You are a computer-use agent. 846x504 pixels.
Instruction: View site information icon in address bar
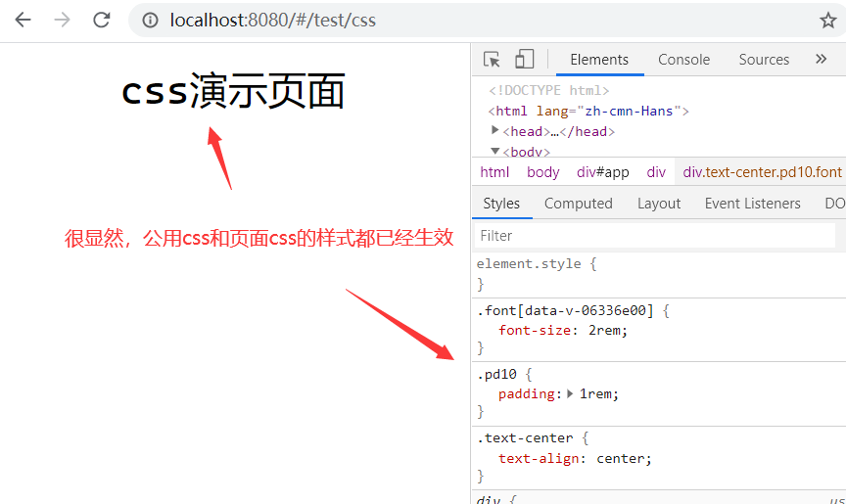pos(151,20)
